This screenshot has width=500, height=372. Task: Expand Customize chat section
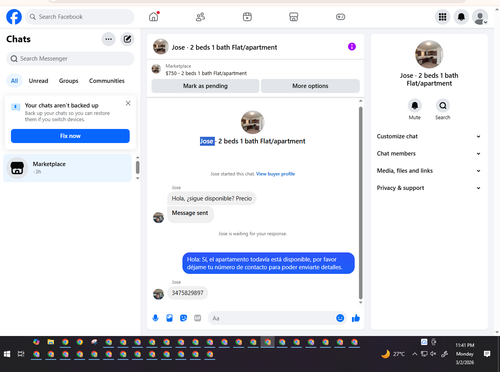[429, 136]
